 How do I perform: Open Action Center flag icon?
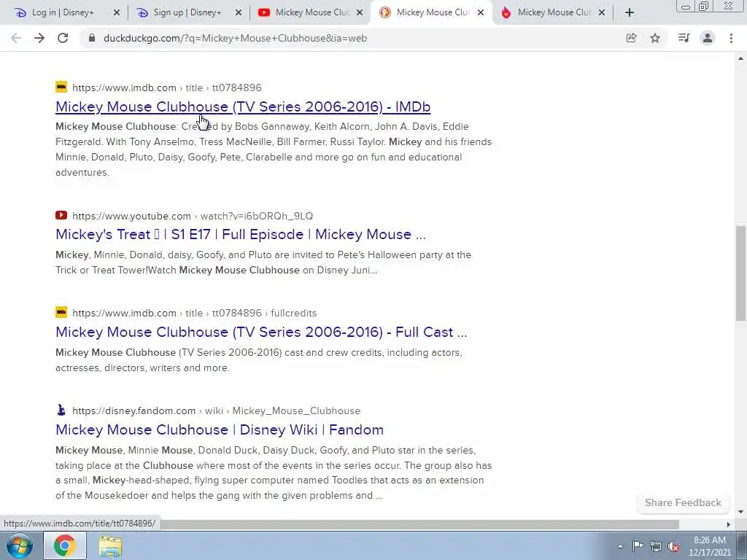pos(638,546)
